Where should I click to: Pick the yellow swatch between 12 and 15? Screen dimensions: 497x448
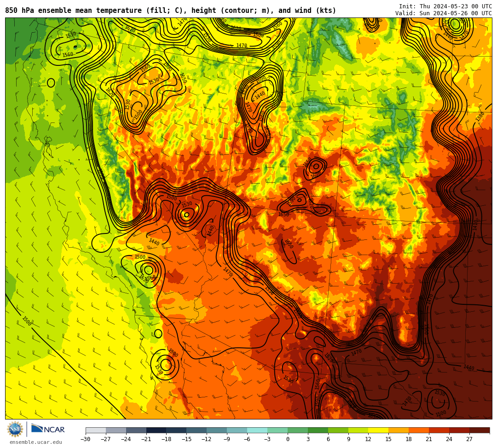click(378, 430)
